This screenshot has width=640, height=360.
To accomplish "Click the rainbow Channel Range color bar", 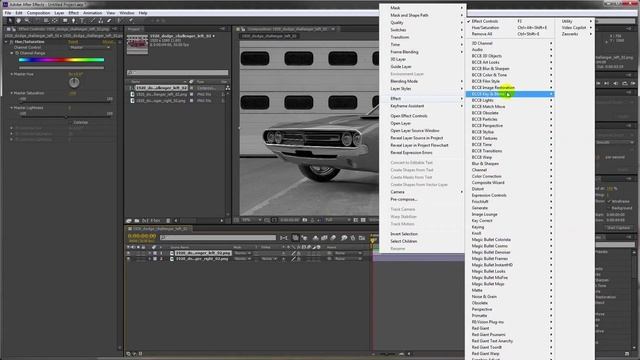I will point(61,60).
